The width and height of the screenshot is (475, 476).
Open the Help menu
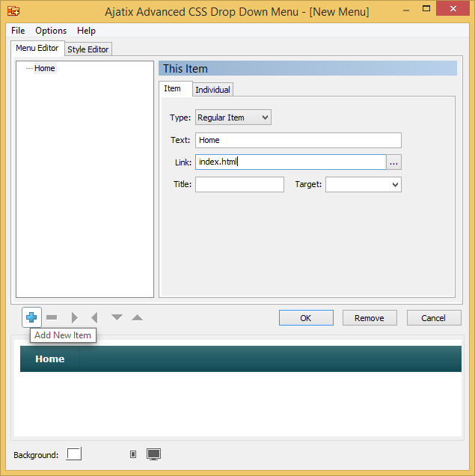[86, 31]
